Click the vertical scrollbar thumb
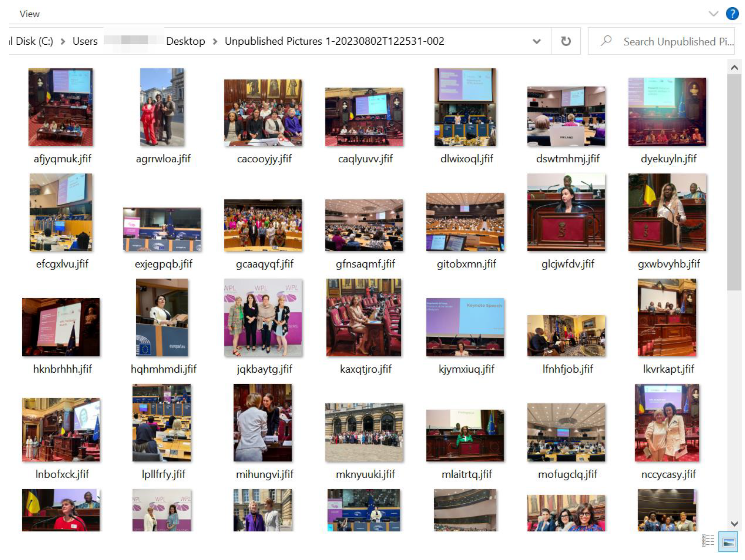Image resolution: width=745 pixels, height=560 pixels. tap(734, 182)
